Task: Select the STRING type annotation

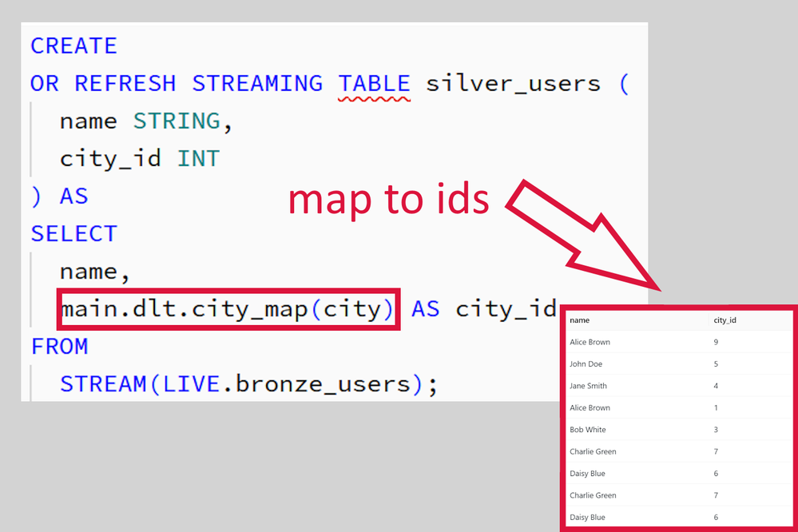Action: pyautogui.click(x=177, y=121)
